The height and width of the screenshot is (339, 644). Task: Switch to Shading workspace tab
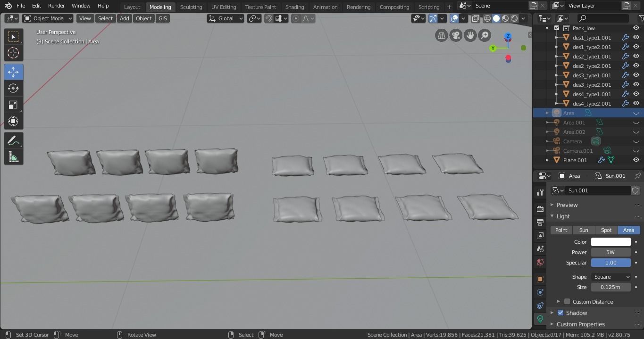294,7
